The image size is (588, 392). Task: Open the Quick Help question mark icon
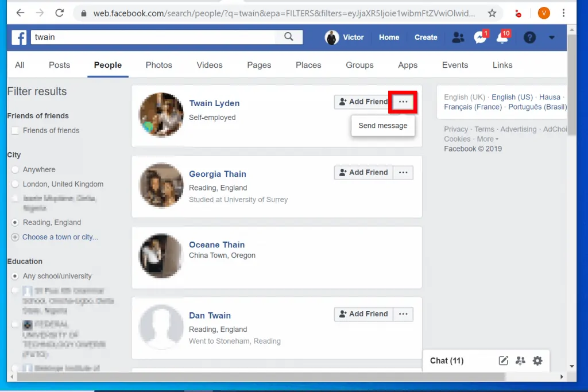click(x=529, y=37)
